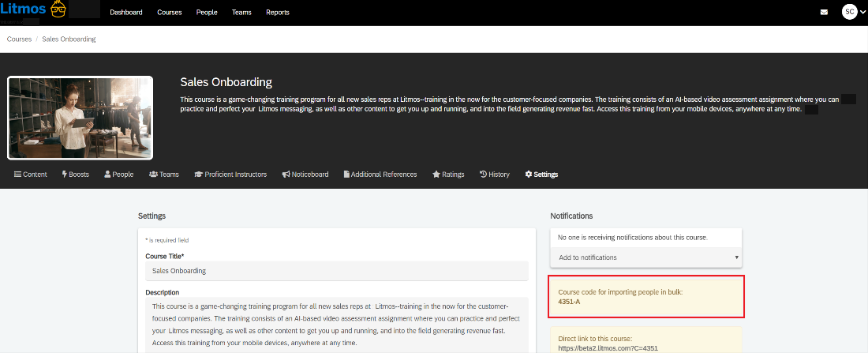Open the Proficient Instructors tab
Image resolution: width=868 pixels, height=353 pixels.
pos(230,174)
